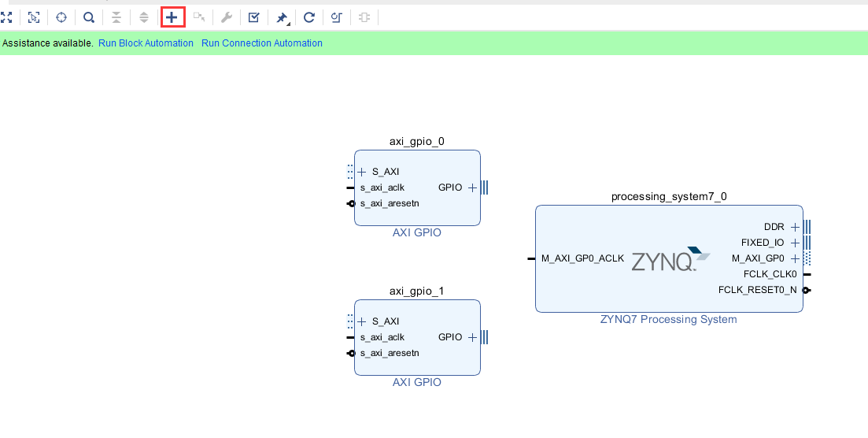This screenshot has height=438, width=868.
Task: Click the fit selection crosshair icon
Action: click(61, 18)
